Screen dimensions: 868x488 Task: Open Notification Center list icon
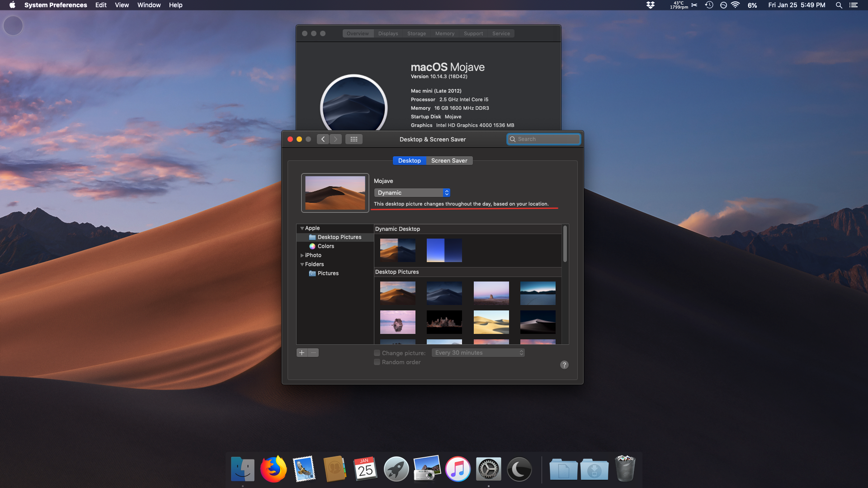point(853,5)
